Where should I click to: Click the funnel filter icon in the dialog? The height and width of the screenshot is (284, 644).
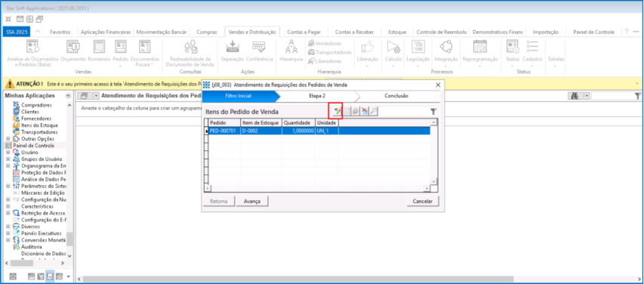(x=433, y=111)
